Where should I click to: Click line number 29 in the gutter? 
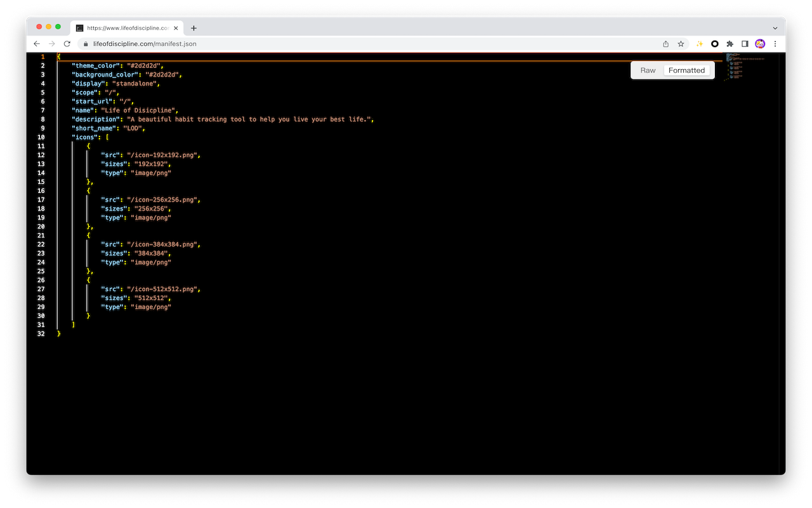(x=41, y=307)
